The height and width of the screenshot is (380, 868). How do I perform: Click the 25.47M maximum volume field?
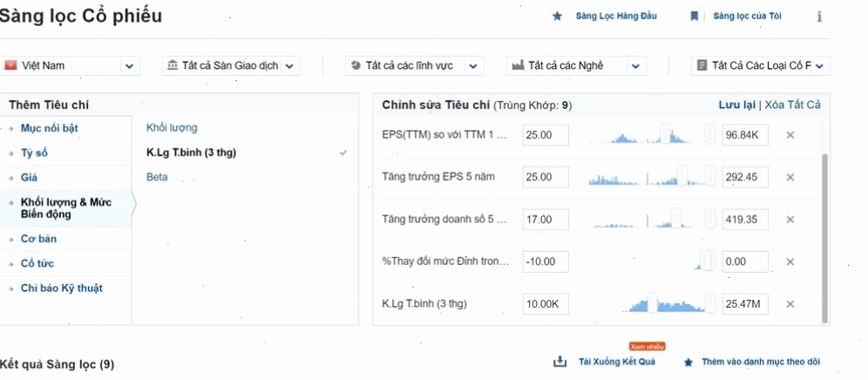[x=745, y=304]
